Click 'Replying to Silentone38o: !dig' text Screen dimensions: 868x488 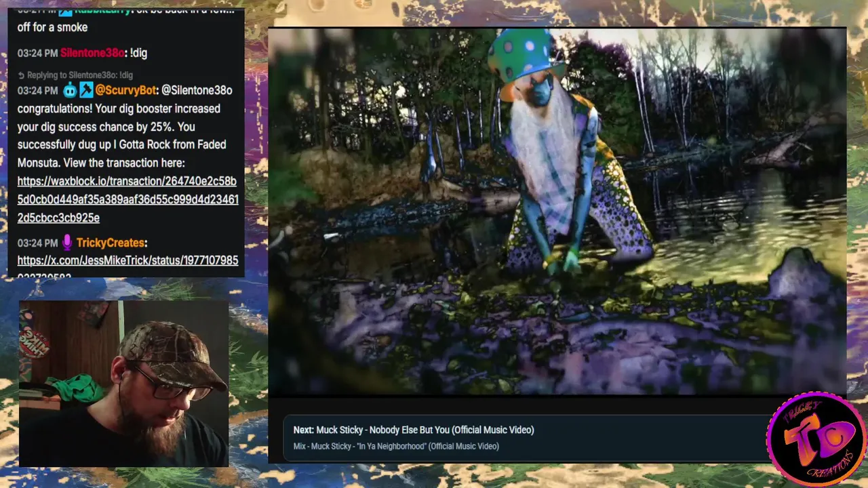pyautogui.click(x=80, y=75)
